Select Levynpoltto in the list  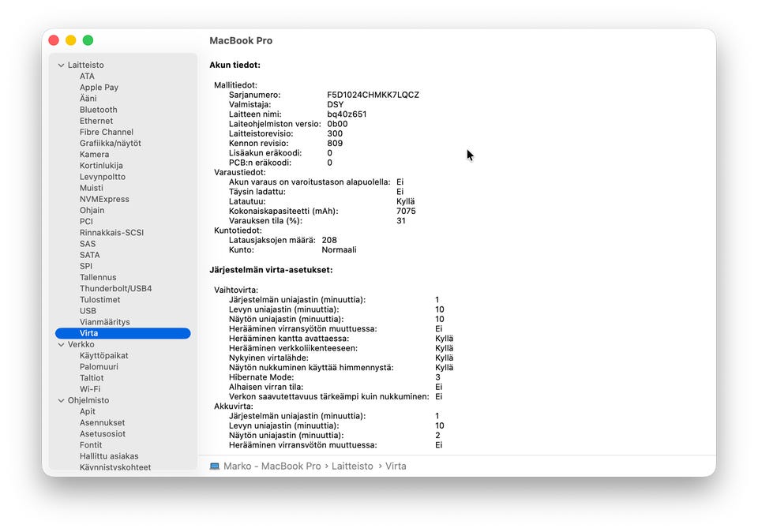tap(103, 176)
